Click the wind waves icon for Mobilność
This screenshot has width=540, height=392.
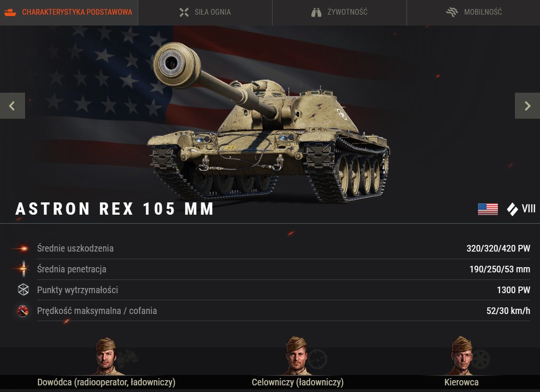point(452,12)
